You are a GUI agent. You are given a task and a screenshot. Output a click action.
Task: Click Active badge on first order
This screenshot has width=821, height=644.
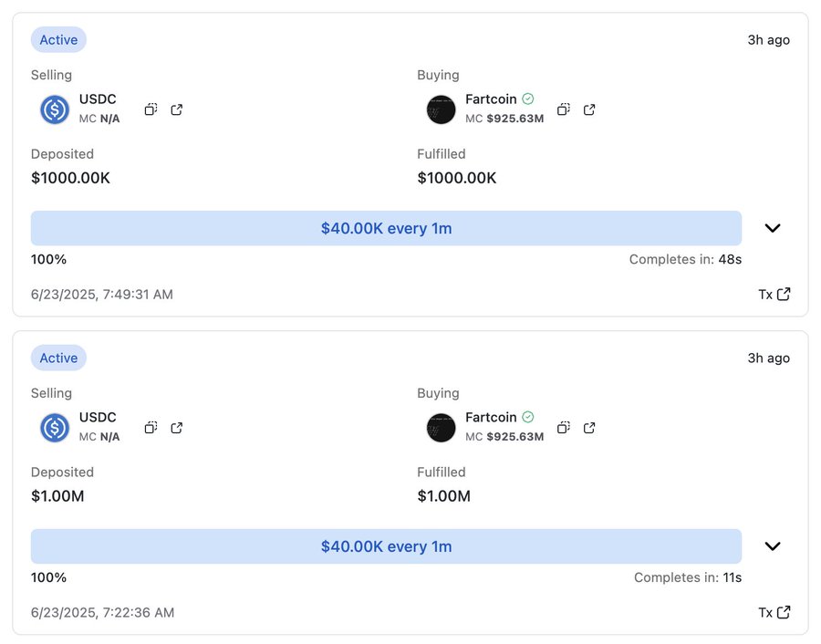tap(58, 40)
